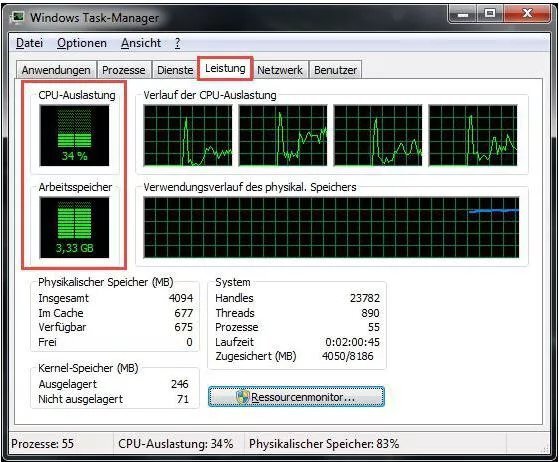Click the Ausgelagert value 246

click(180, 384)
